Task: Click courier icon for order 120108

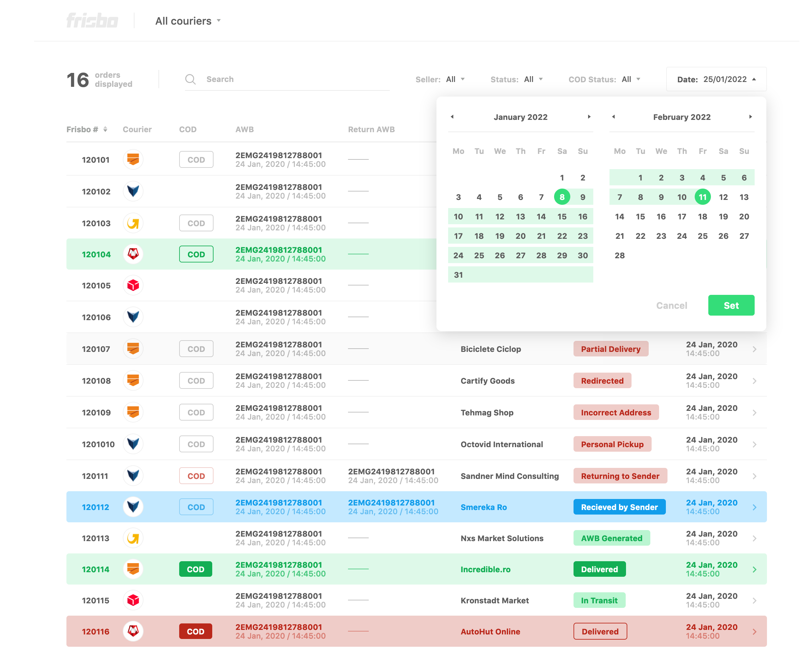Action: click(133, 380)
